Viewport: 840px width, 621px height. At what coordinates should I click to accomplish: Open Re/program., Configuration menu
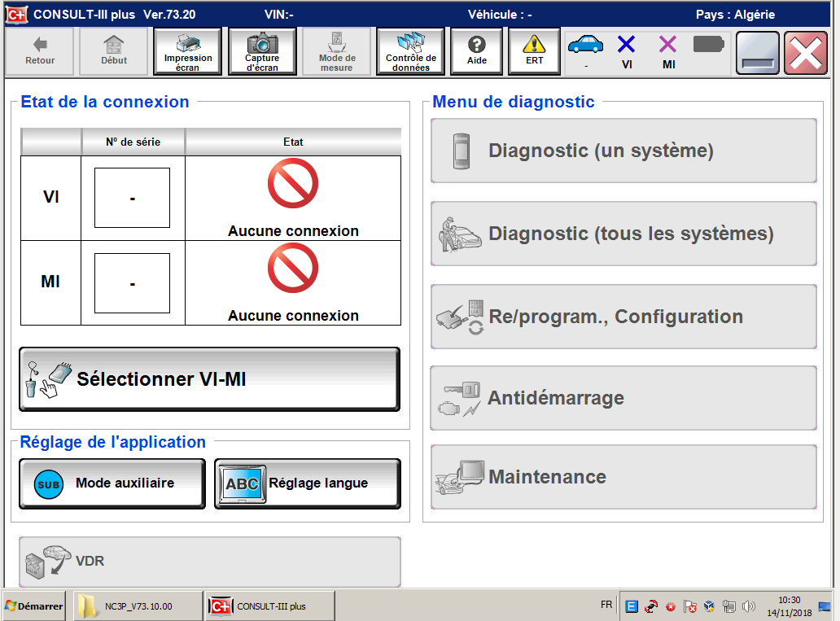click(623, 317)
